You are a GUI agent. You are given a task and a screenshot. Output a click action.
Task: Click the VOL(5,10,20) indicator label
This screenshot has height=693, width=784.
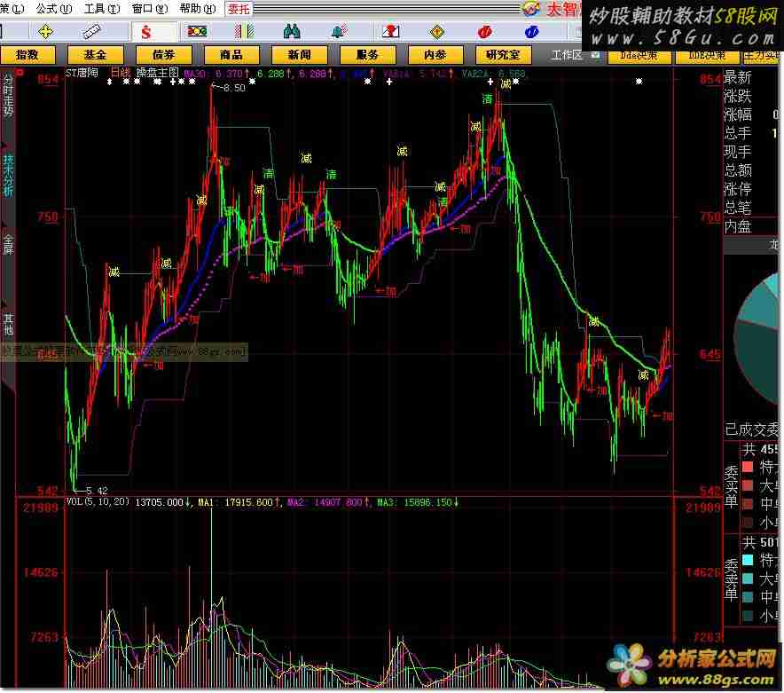[98, 502]
